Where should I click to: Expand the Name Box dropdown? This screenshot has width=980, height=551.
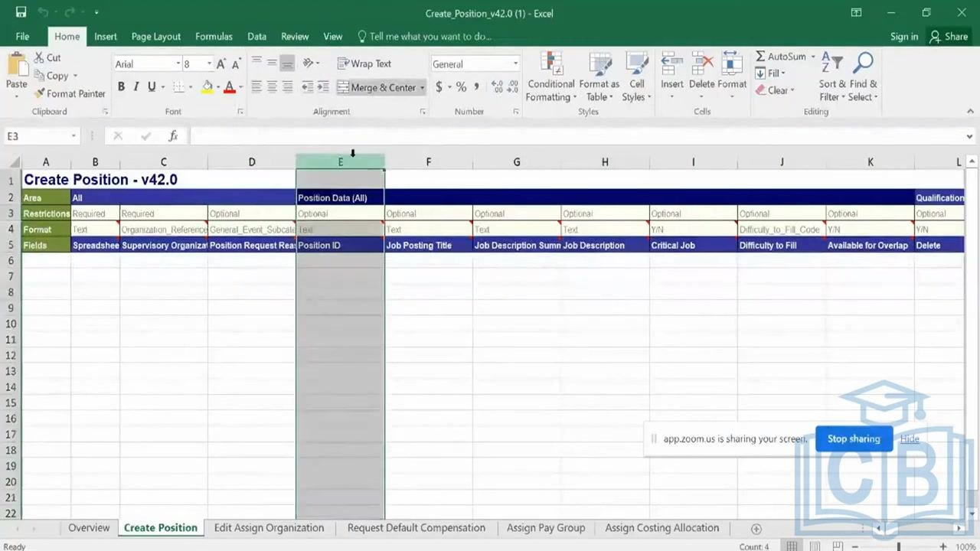[x=73, y=135]
